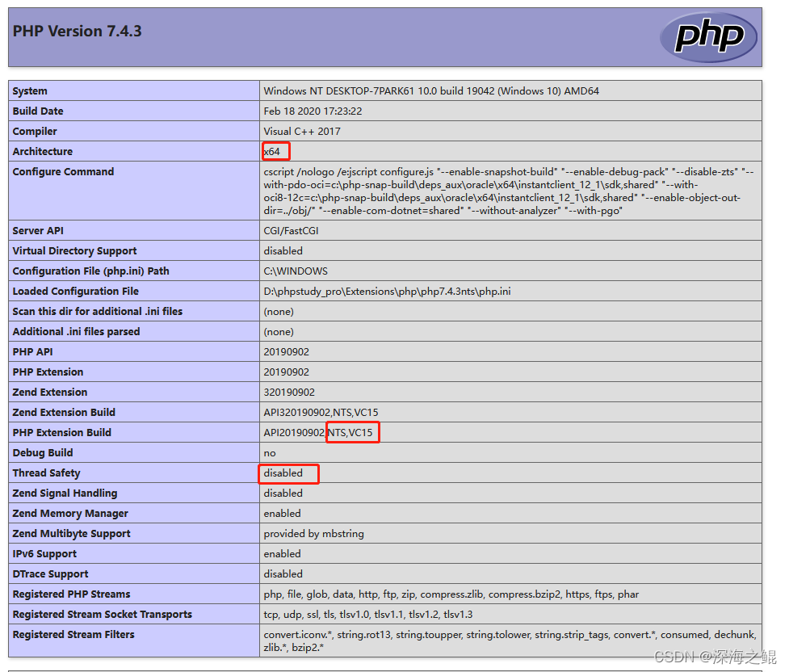Viewport: 789px width, 672px height.
Task: Select the cscript configure command text
Action: 508,191
